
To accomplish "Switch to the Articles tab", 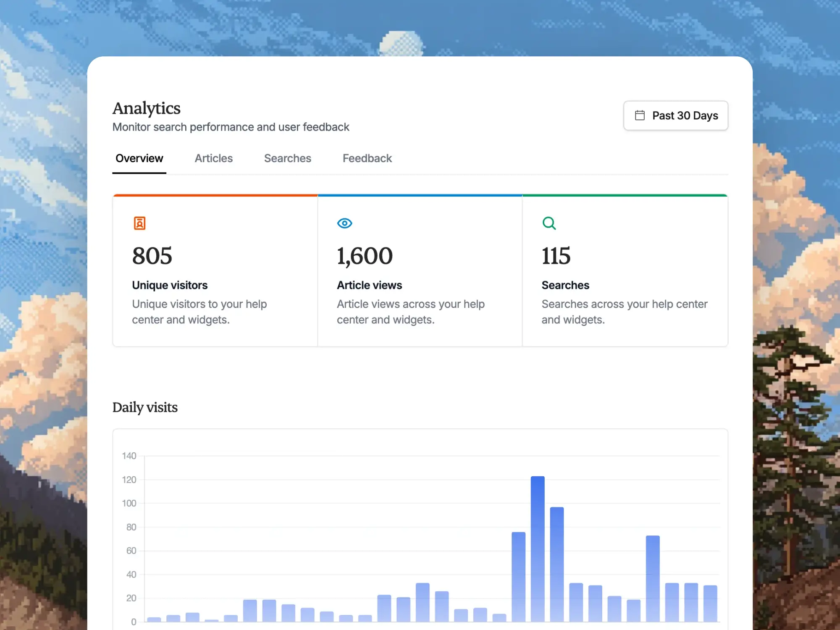I will pyautogui.click(x=213, y=158).
